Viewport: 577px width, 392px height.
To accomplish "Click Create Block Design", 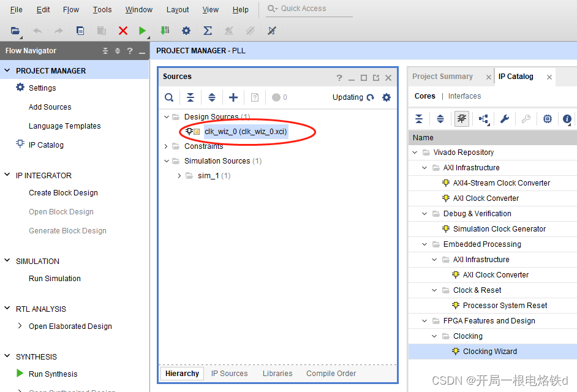I will [x=63, y=193].
